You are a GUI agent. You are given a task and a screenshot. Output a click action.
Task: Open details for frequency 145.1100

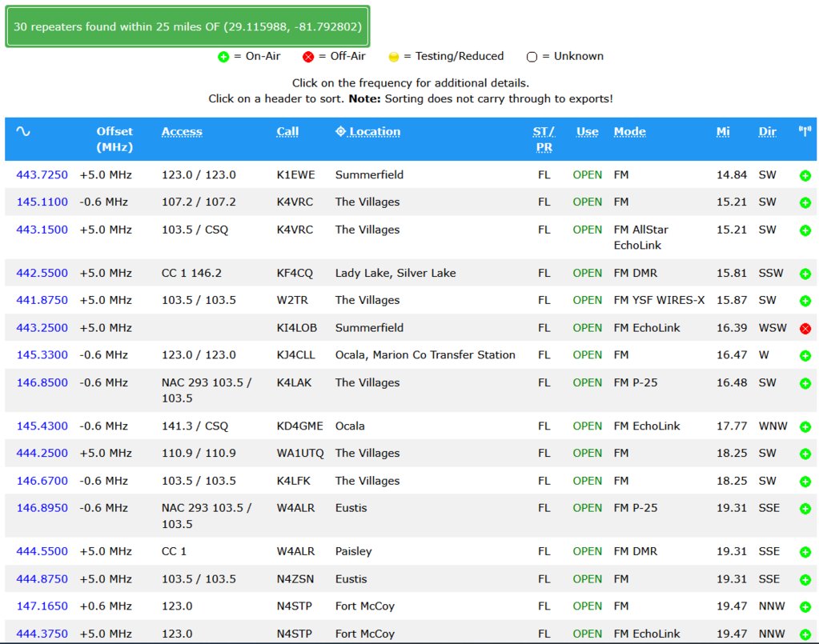pyautogui.click(x=42, y=202)
